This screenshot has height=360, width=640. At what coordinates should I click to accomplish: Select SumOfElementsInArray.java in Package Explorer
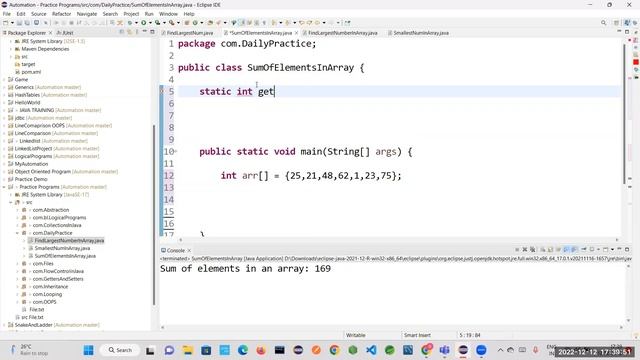(65, 256)
